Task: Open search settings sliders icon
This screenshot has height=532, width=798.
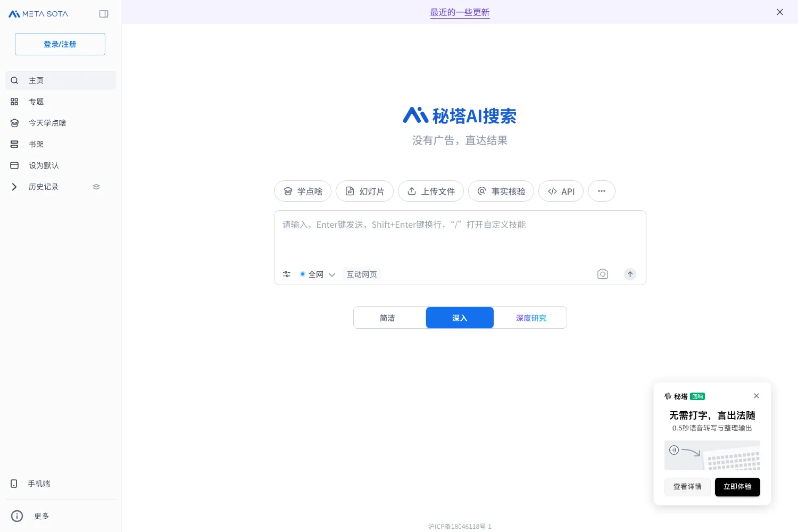Action: [287, 274]
